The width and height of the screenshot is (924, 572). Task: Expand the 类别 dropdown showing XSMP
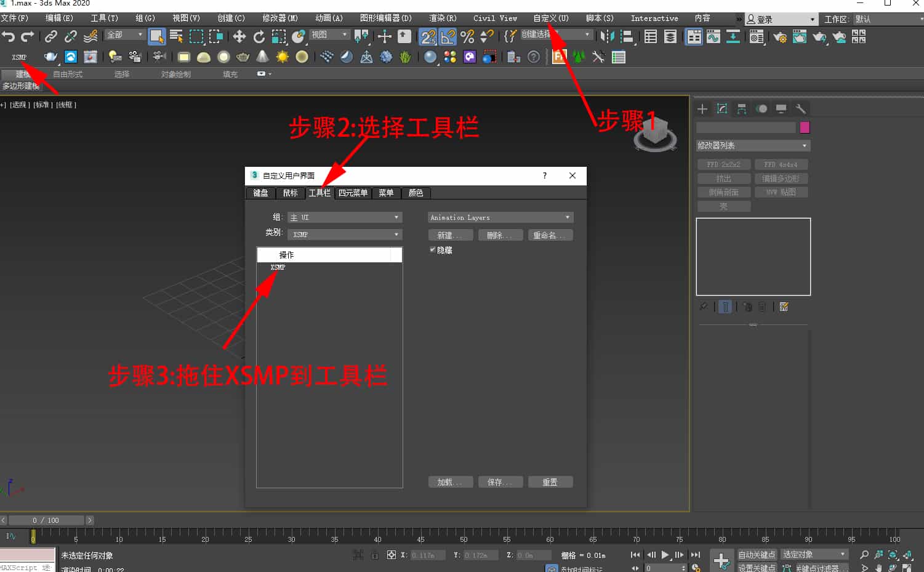tap(345, 235)
